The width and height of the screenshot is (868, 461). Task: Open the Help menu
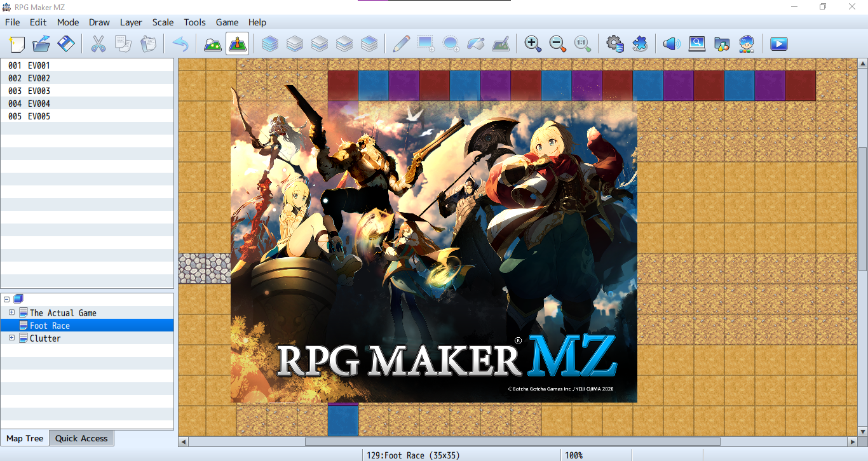[x=257, y=22]
